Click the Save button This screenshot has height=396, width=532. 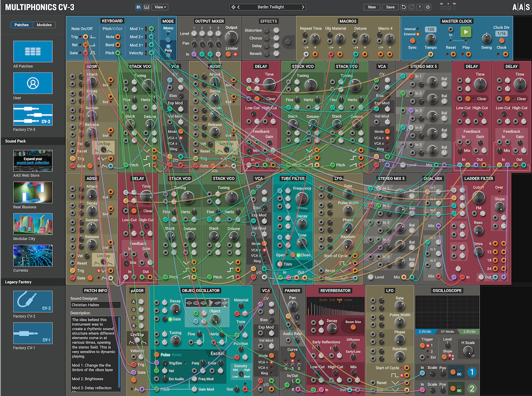tap(390, 7)
